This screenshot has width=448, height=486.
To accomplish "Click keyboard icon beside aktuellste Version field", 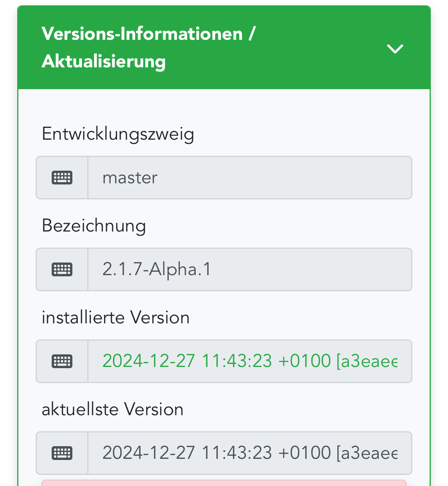I will tap(62, 453).
